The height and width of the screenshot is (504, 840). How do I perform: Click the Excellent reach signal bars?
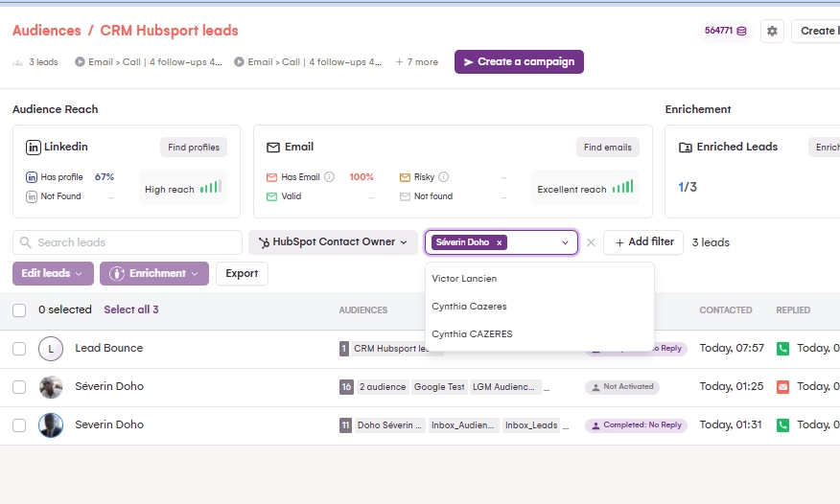tap(622, 187)
